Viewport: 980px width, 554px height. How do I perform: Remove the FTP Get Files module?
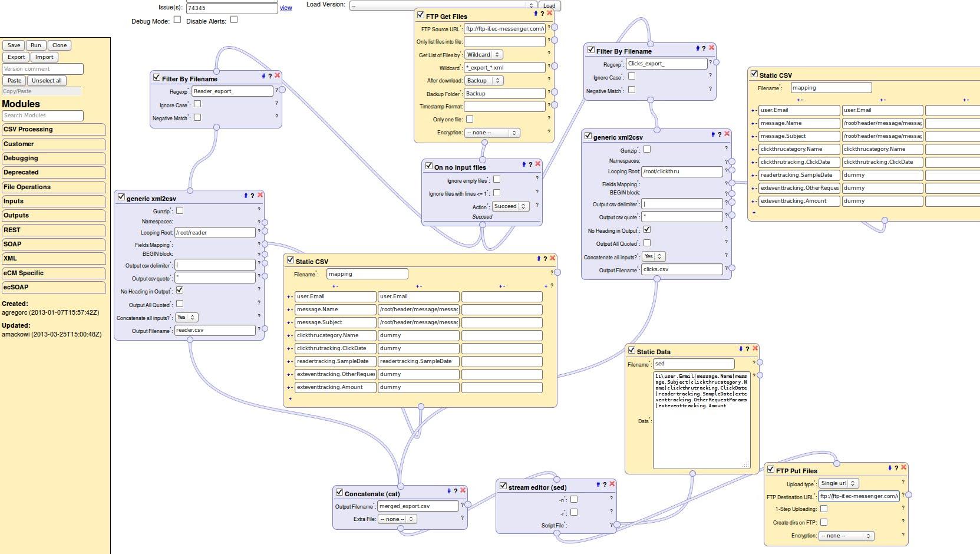tap(550, 13)
